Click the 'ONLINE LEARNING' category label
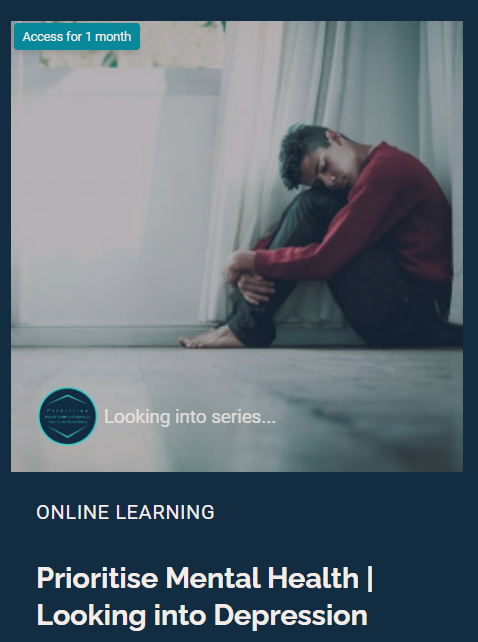This screenshot has width=478, height=642. point(125,512)
